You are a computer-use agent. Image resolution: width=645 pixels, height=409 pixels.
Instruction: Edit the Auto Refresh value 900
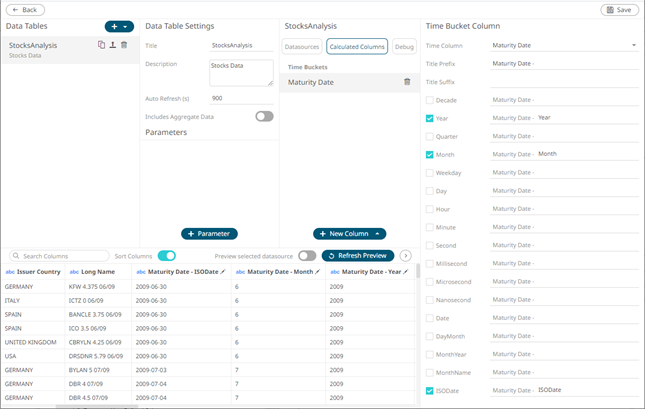click(241, 98)
